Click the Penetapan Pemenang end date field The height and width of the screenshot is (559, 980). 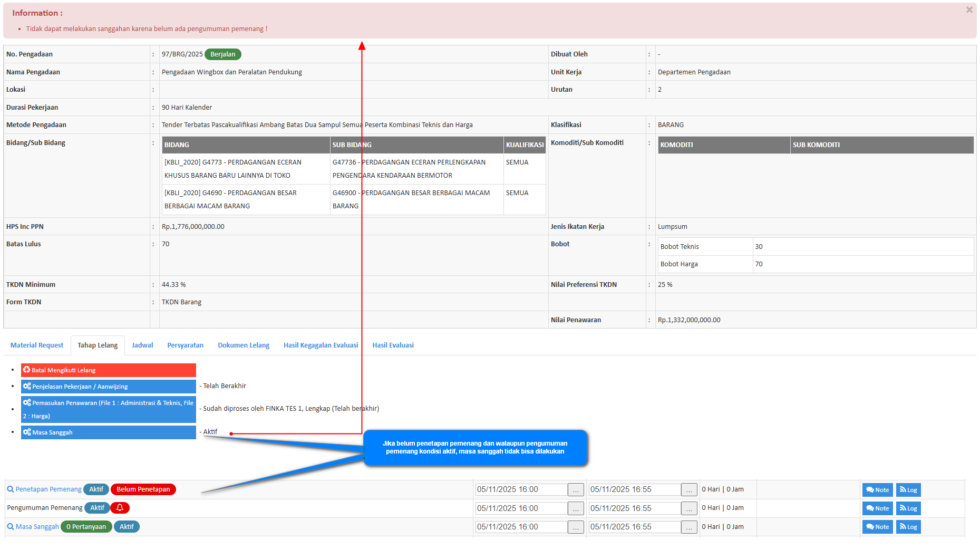coord(634,489)
